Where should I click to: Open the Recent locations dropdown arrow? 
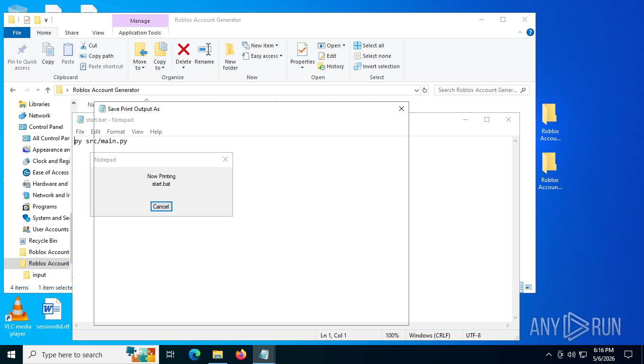(38, 90)
